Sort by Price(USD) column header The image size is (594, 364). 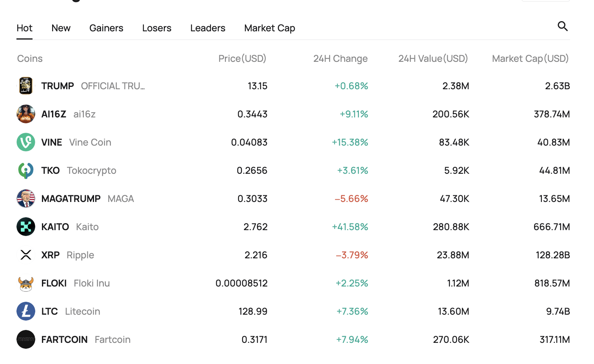coord(242,59)
